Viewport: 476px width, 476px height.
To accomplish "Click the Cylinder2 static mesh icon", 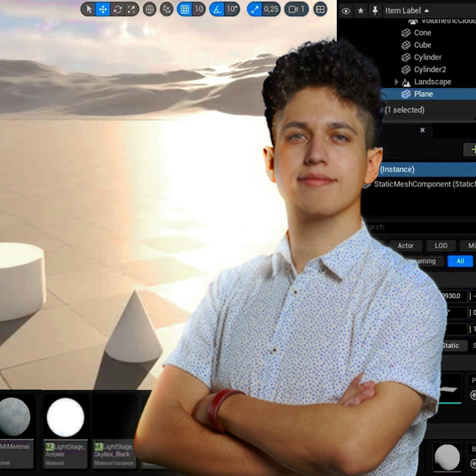I will (406, 70).
